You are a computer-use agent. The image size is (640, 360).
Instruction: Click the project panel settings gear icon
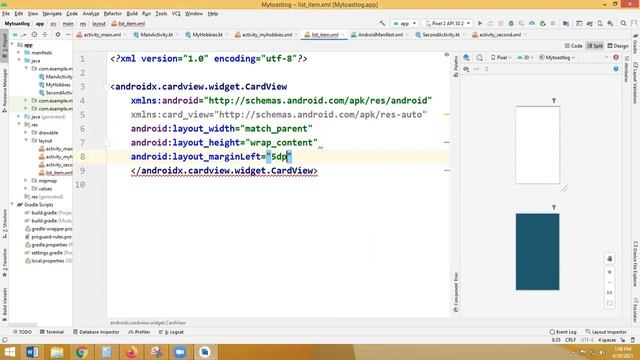58,35
